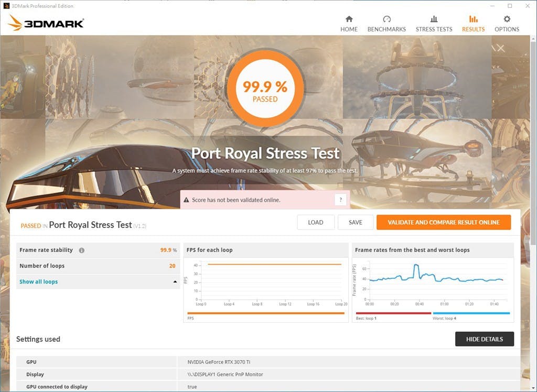Click Validate and Compare Result Online
The width and height of the screenshot is (537, 392).
(444, 223)
